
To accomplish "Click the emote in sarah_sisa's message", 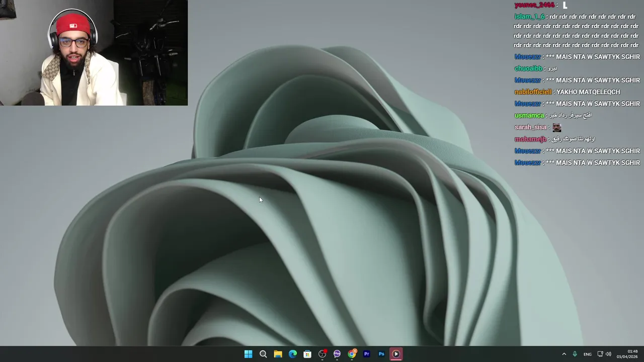I will (556, 128).
